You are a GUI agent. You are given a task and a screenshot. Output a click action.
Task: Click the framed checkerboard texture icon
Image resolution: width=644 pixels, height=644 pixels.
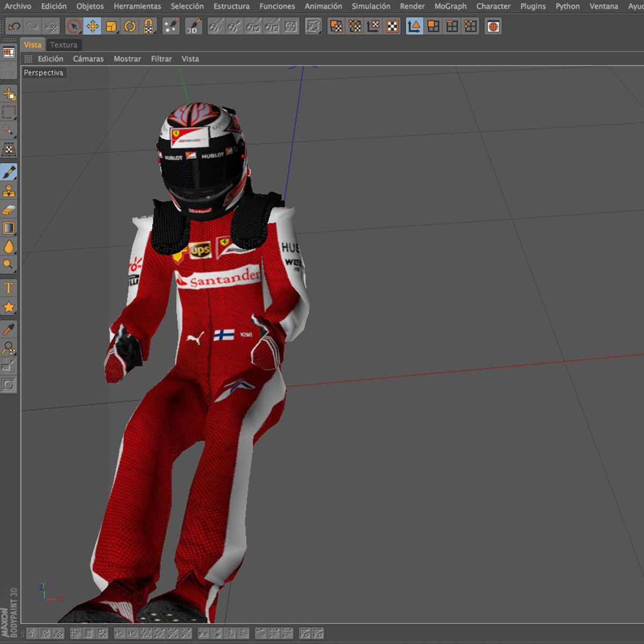coord(392,26)
